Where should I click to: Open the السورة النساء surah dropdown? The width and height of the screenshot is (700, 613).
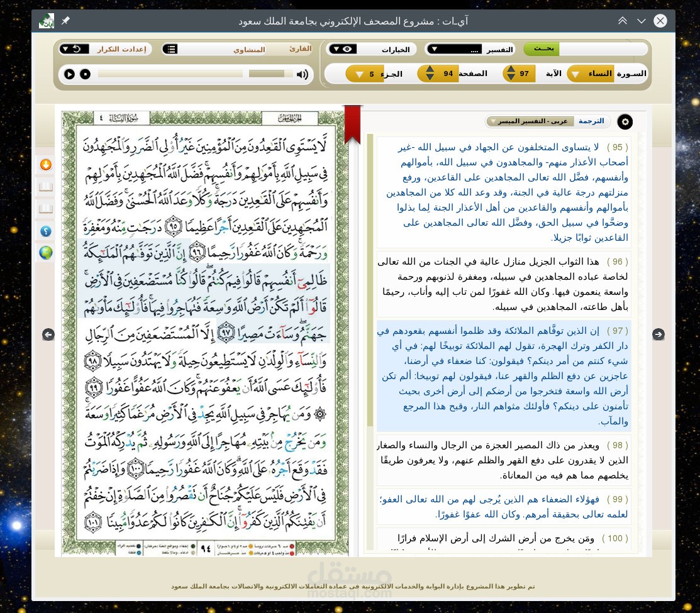click(x=590, y=74)
